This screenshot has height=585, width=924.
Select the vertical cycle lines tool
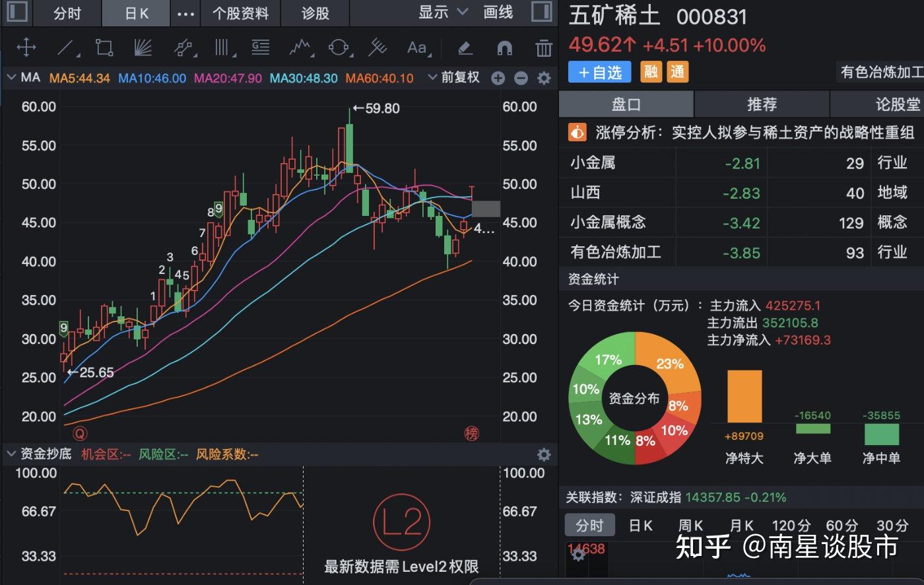point(224,48)
